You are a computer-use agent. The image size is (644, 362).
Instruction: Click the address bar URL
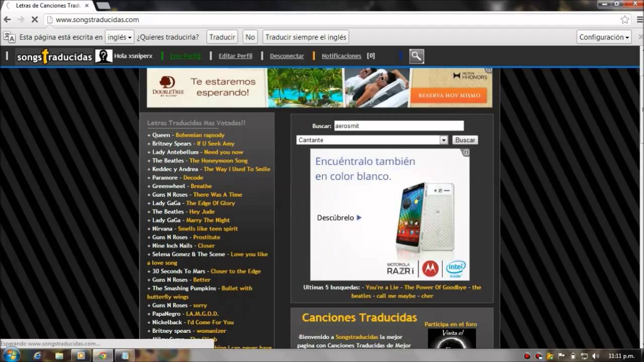point(97,20)
